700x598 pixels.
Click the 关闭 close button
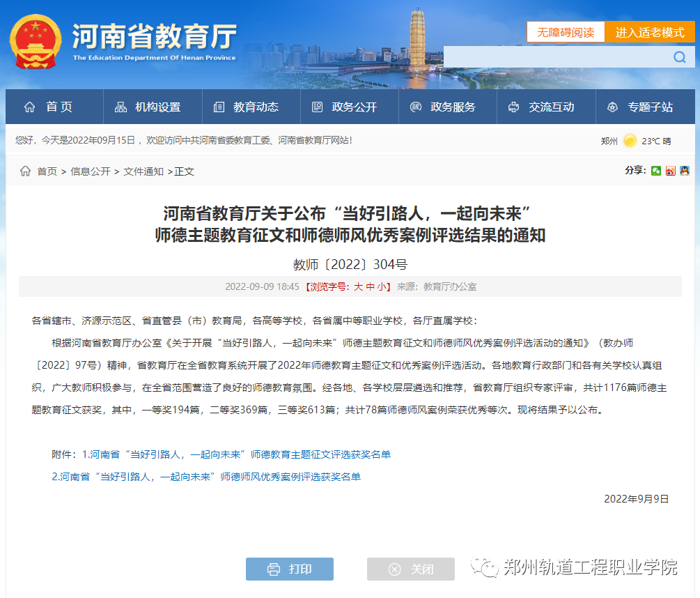[411, 569]
